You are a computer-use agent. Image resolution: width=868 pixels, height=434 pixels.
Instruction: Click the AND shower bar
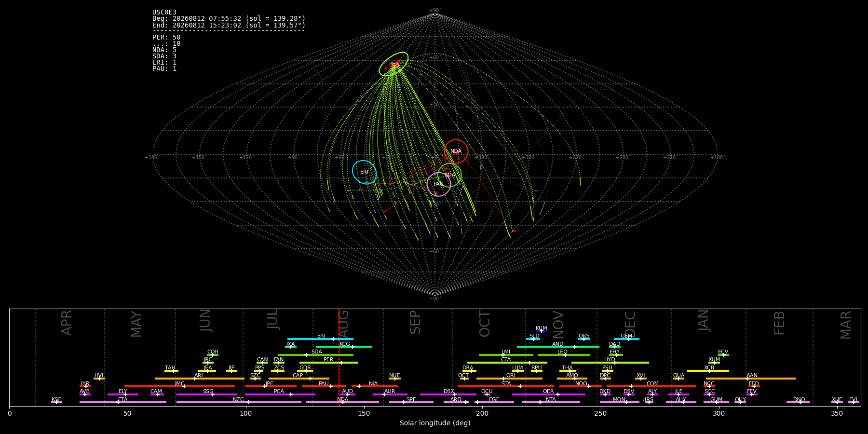(x=558, y=347)
